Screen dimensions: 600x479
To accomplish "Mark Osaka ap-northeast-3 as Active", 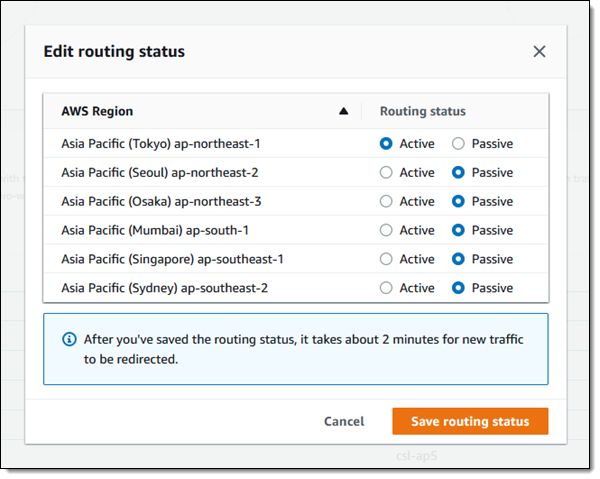I will tap(386, 202).
